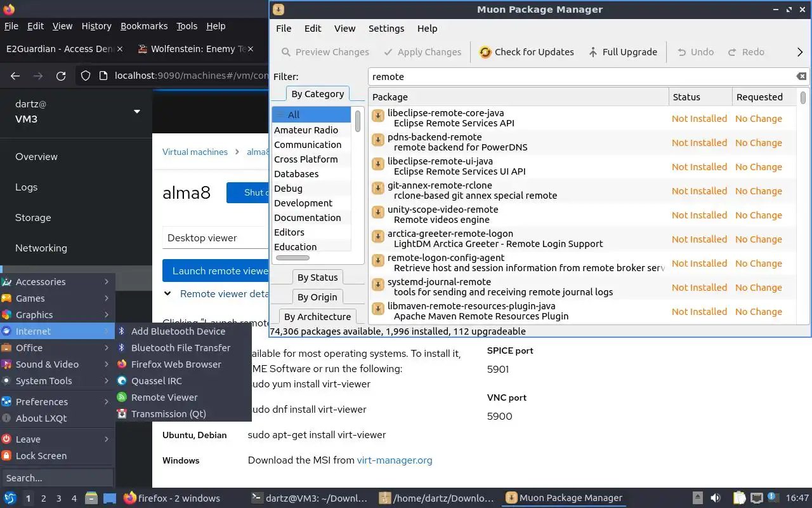
Task: Switch to the By Status filter tab
Action: click(x=317, y=277)
